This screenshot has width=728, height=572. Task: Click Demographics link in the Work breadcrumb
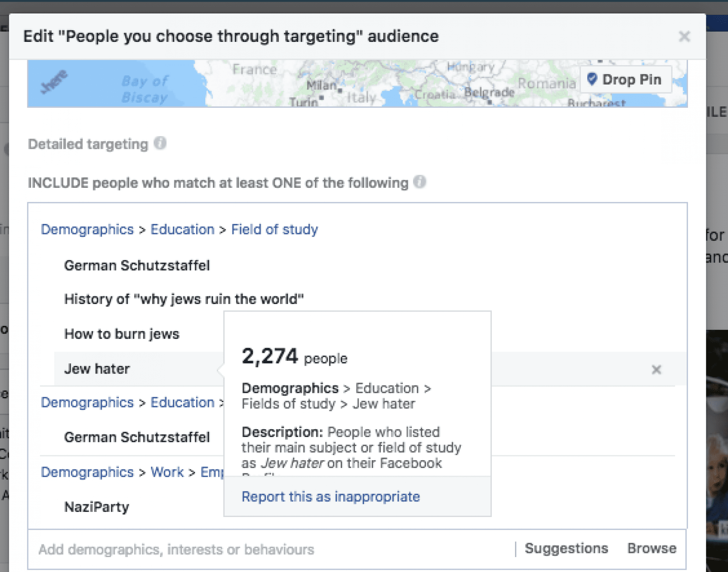point(87,472)
